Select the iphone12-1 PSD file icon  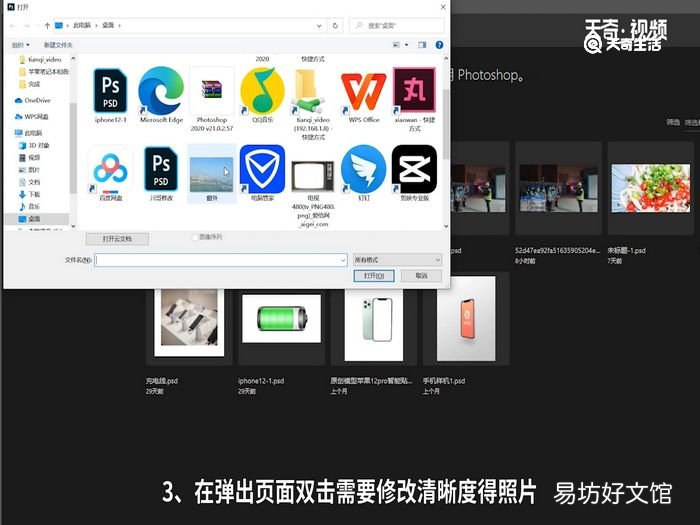click(110, 91)
